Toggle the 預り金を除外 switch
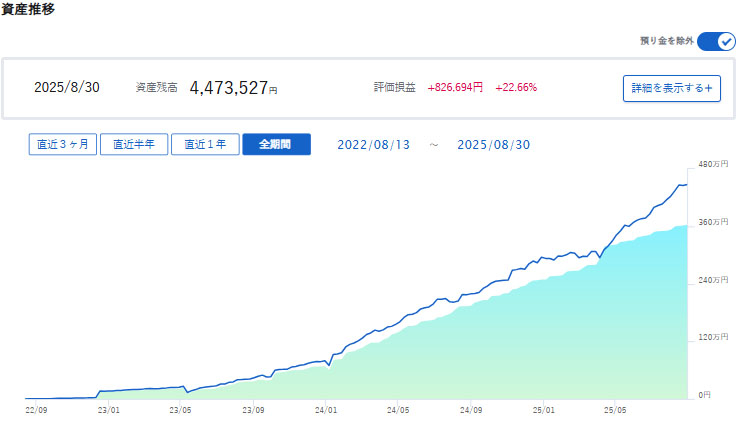The width and height of the screenshot is (737, 423). pos(715,42)
